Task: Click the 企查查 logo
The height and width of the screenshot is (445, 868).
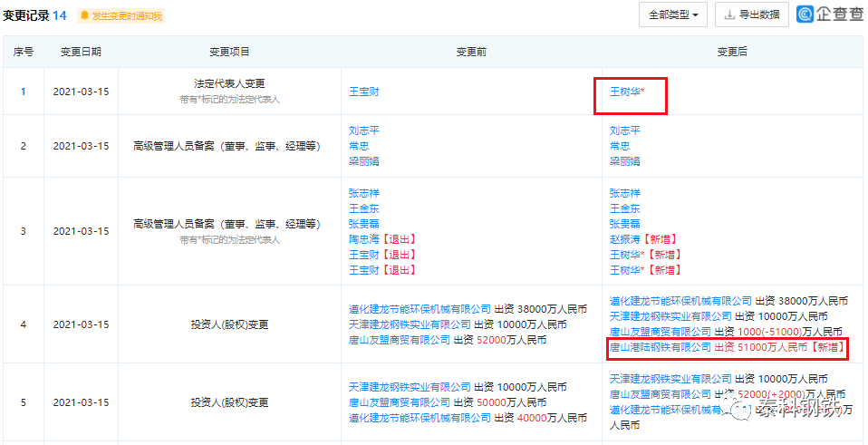Action: pos(829,15)
